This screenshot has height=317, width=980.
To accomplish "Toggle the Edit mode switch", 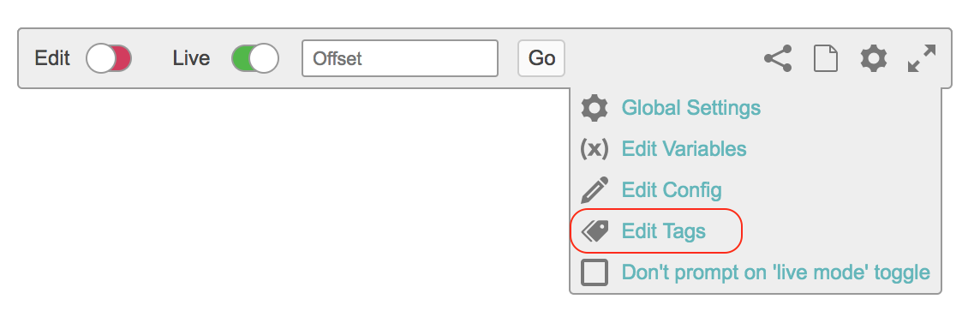I will [109, 59].
